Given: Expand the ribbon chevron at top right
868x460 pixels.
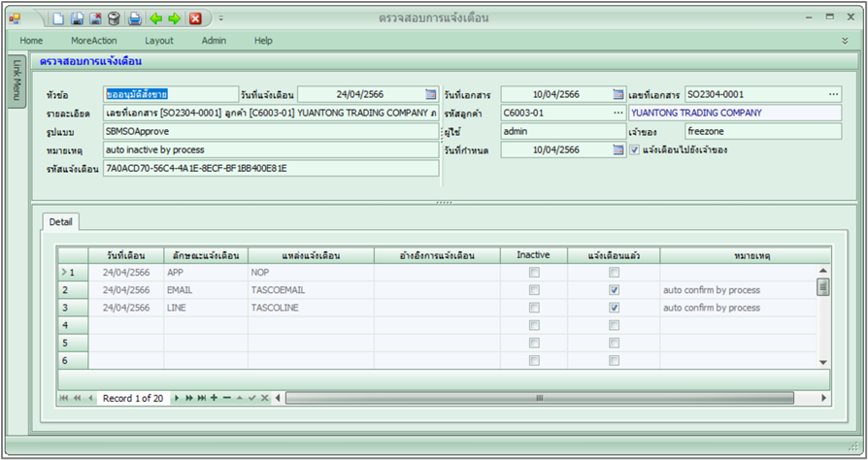Looking at the screenshot, I should [845, 41].
